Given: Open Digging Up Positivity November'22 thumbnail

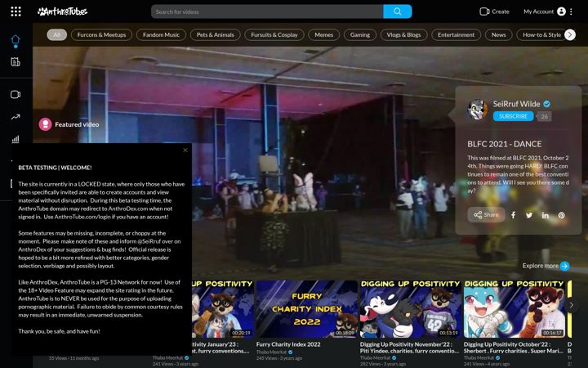Looking at the screenshot, I should point(410,309).
